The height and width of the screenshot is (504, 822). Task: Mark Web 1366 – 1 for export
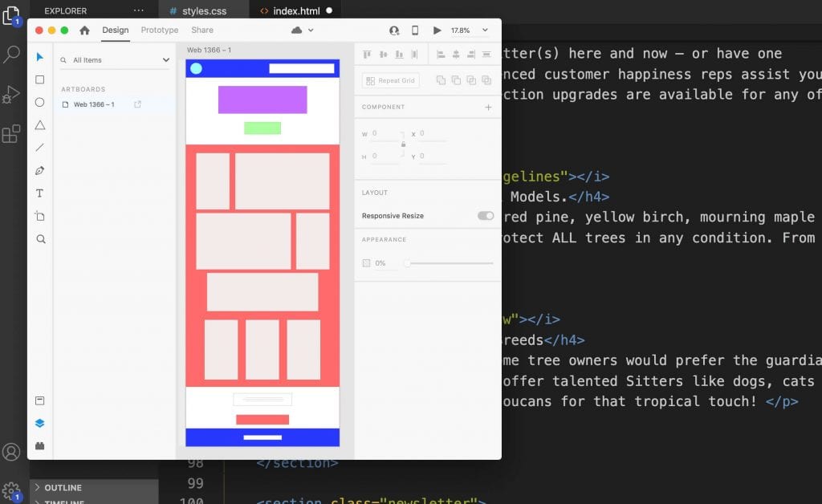click(138, 104)
